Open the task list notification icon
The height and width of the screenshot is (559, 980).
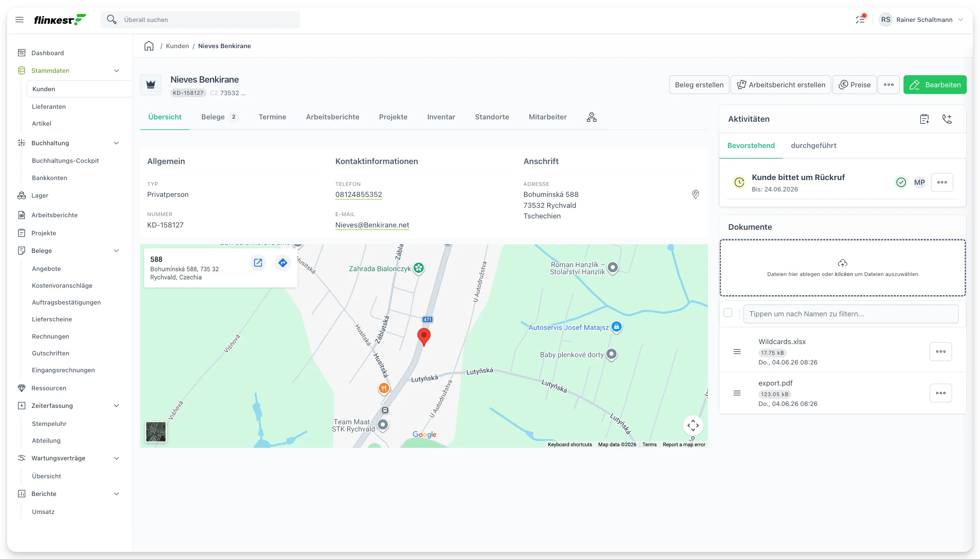(x=860, y=19)
